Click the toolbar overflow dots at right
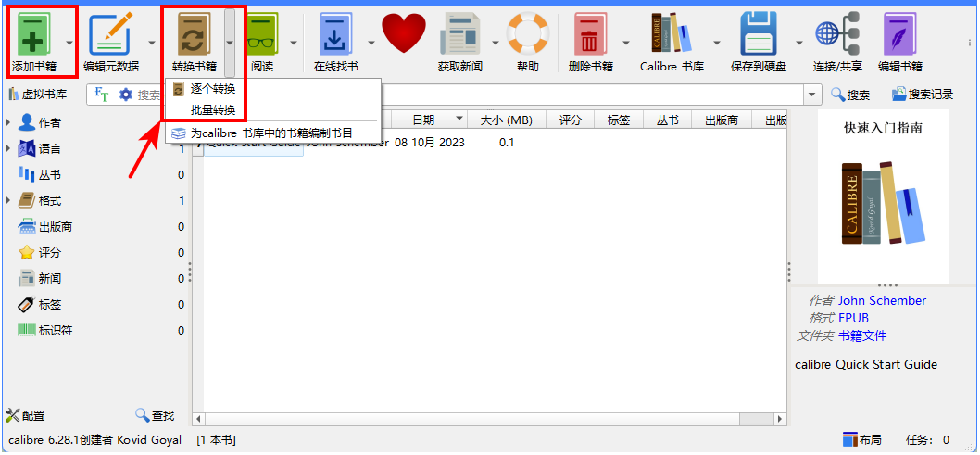 tap(970, 44)
